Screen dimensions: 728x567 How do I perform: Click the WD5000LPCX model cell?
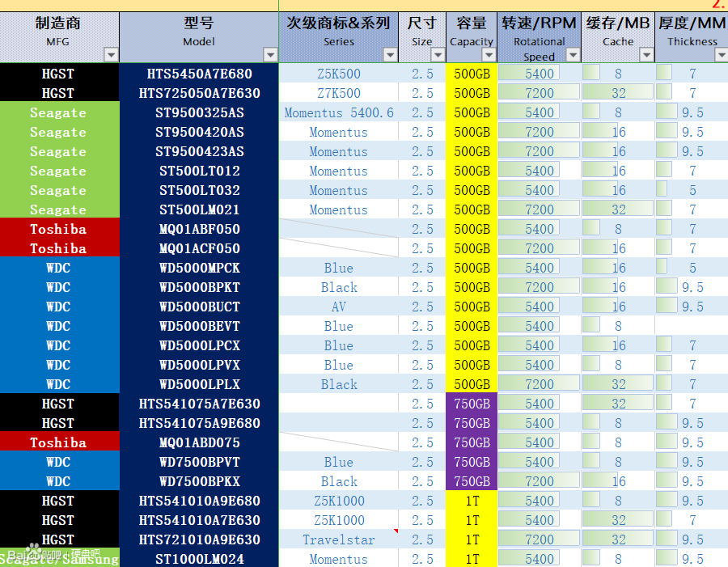click(199, 346)
